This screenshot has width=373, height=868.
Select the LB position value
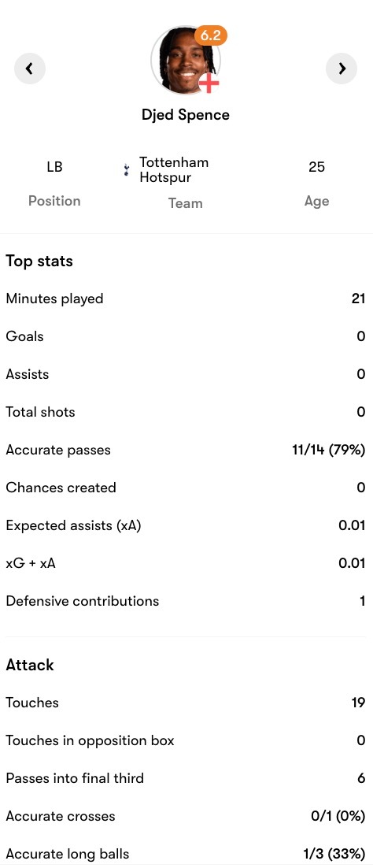[x=54, y=167]
